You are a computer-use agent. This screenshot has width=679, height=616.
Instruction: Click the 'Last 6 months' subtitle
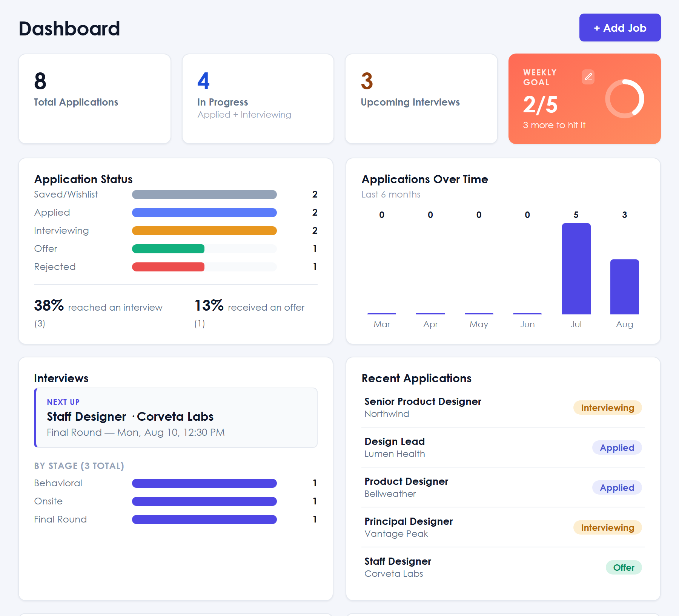click(391, 195)
